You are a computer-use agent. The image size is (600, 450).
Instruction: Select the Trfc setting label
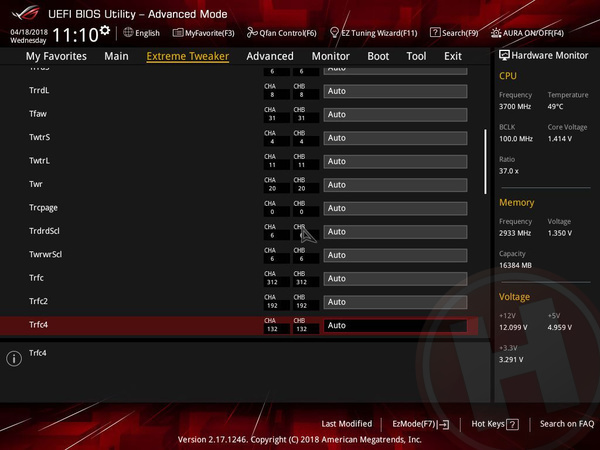(36, 278)
